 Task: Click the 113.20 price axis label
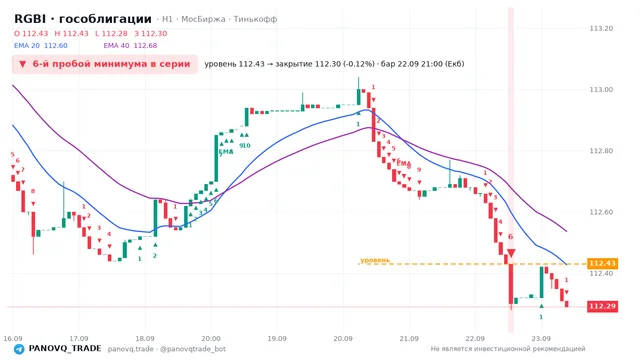601,29
